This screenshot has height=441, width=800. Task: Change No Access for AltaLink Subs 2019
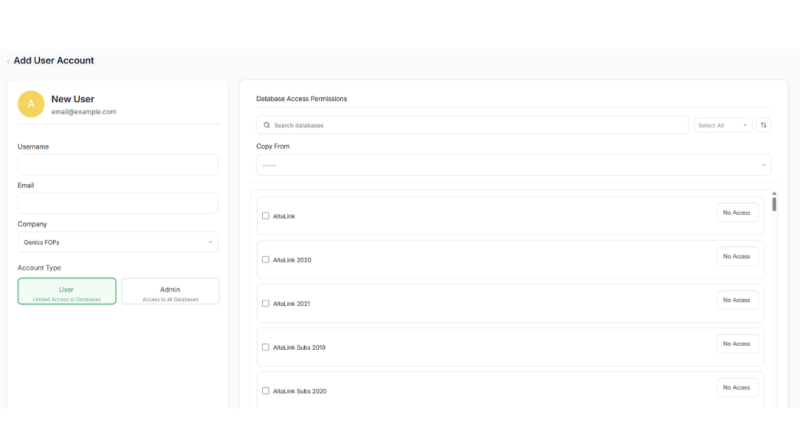pos(737,344)
